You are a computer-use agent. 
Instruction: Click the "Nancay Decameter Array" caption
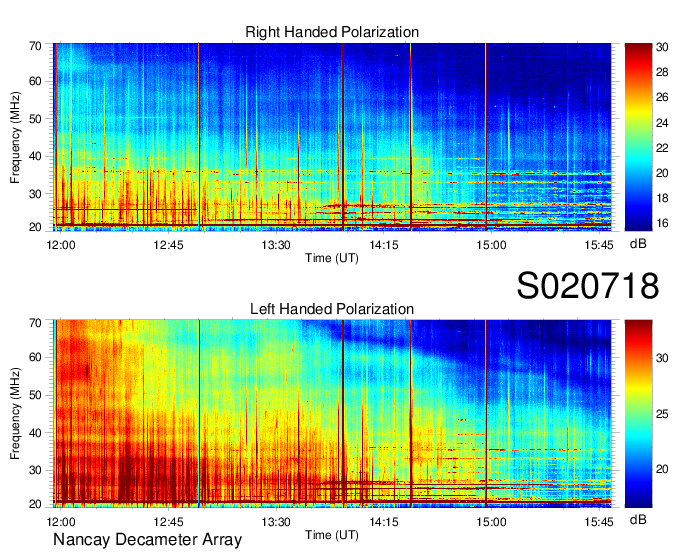[147, 540]
